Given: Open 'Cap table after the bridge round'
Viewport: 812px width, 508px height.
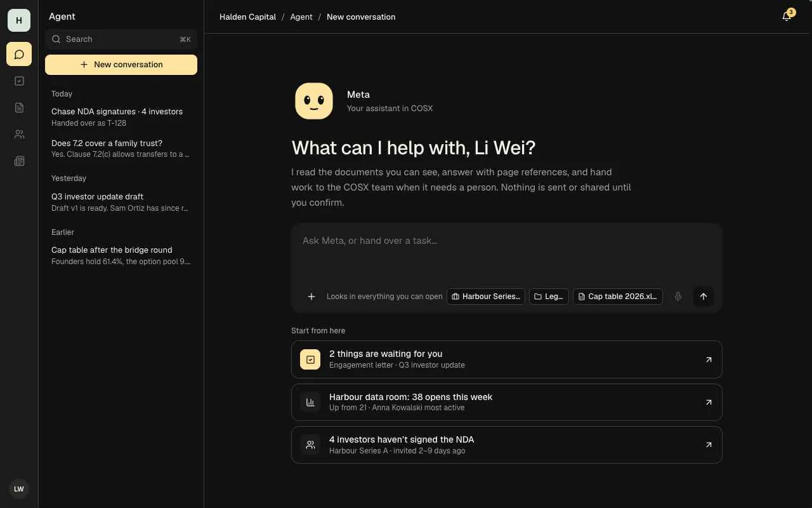Looking at the screenshot, I should 121,255.
